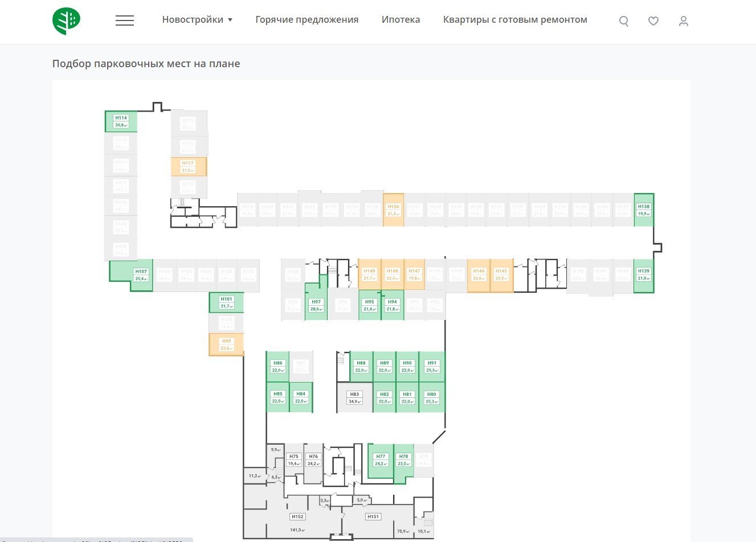This screenshot has height=542, width=756.
Task: Choose parking spot H91
Action: 432,366
